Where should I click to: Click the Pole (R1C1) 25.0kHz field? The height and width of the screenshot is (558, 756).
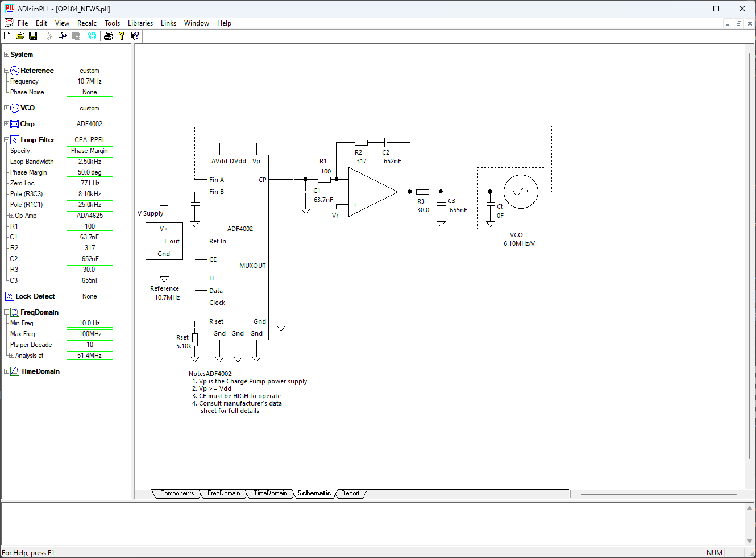click(90, 205)
